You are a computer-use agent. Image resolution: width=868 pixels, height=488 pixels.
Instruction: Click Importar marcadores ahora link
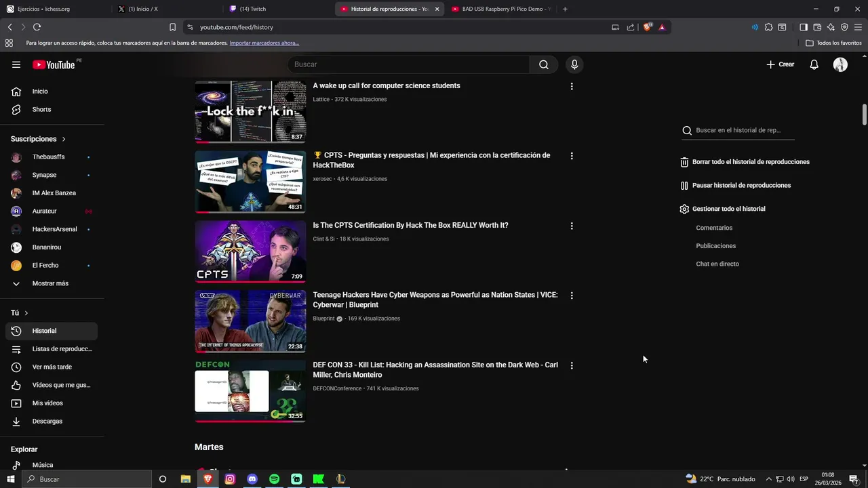[x=264, y=43]
